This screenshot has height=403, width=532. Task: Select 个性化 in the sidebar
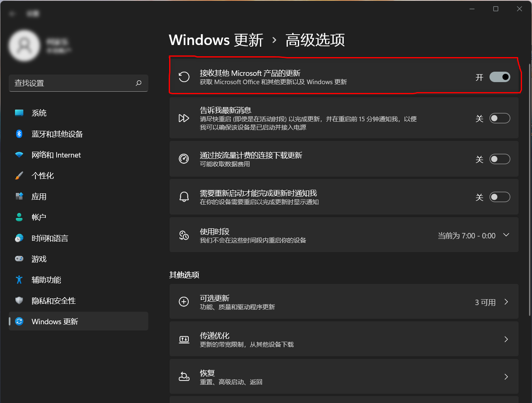pyautogui.click(x=78, y=175)
